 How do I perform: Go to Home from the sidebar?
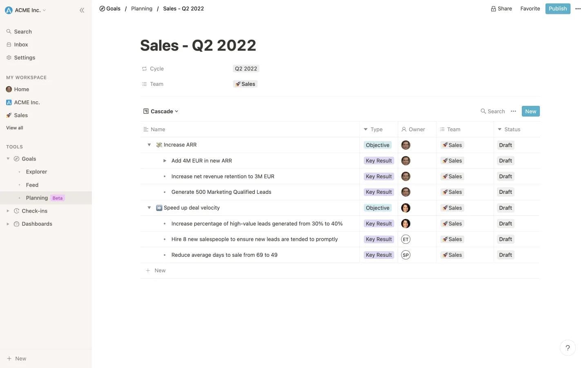[21, 89]
